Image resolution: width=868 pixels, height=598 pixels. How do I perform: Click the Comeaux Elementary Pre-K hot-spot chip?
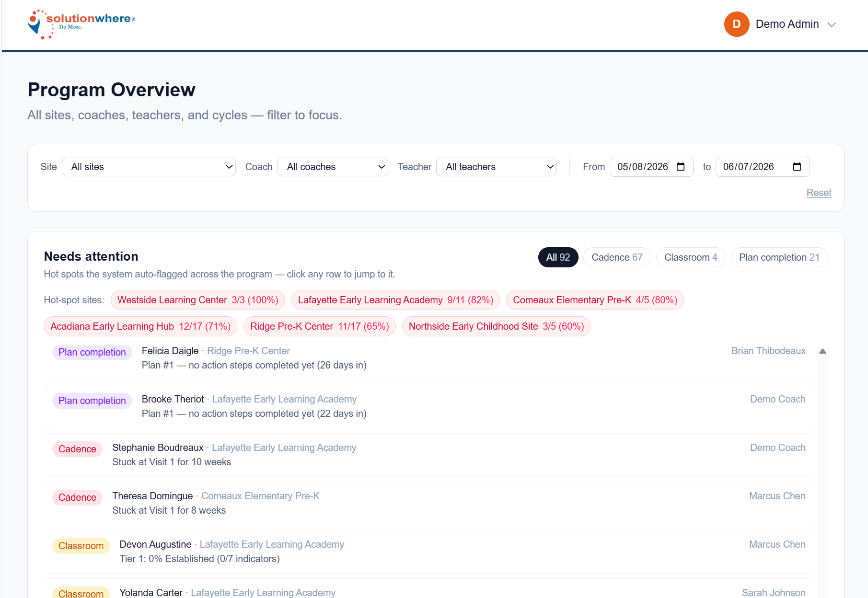click(x=595, y=300)
